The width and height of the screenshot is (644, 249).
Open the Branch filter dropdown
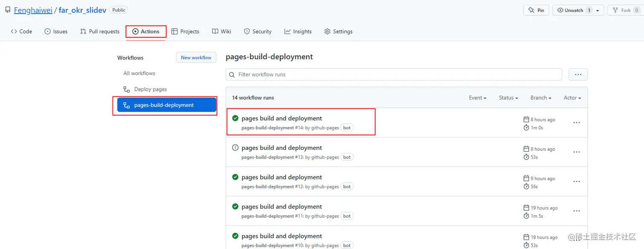tap(541, 98)
